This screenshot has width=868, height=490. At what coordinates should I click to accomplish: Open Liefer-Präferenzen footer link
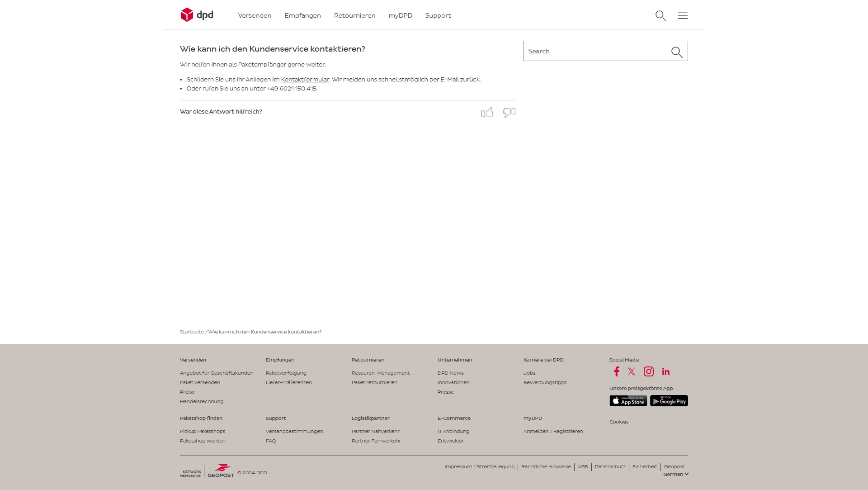point(288,382)
